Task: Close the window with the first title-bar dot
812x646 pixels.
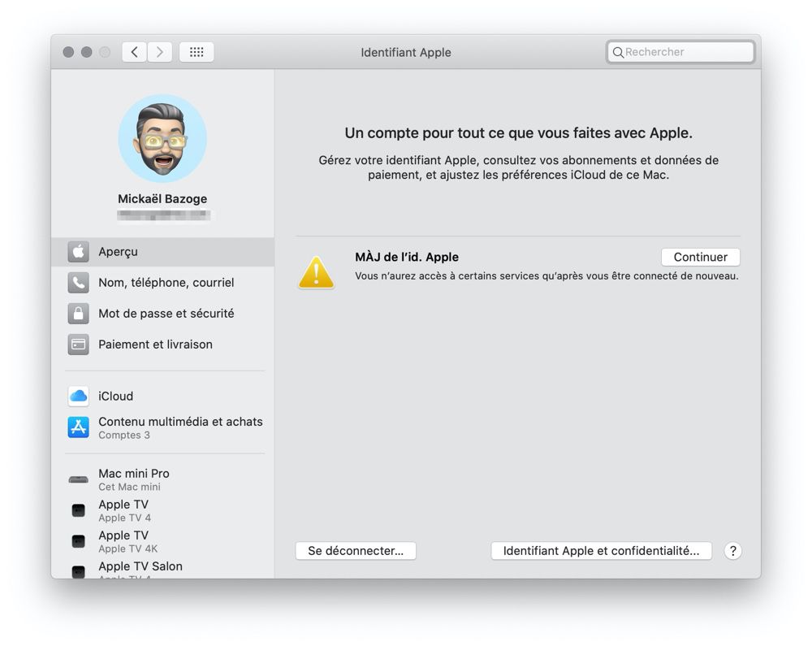Action: pos(68,52)
